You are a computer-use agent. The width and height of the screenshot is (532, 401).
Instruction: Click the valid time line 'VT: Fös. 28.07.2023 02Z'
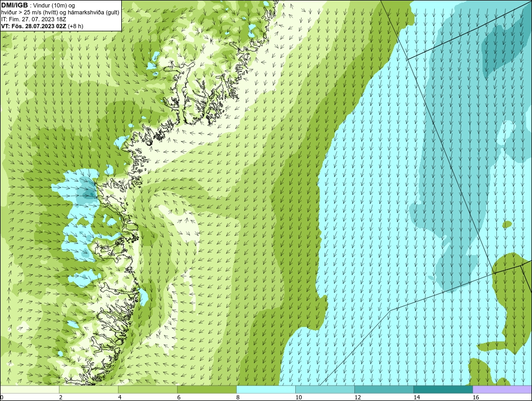click(x=34, y=26)
